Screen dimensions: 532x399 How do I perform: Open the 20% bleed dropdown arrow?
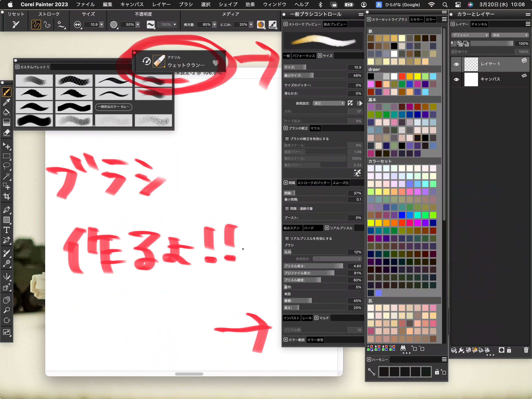click(x=251, y=25)
